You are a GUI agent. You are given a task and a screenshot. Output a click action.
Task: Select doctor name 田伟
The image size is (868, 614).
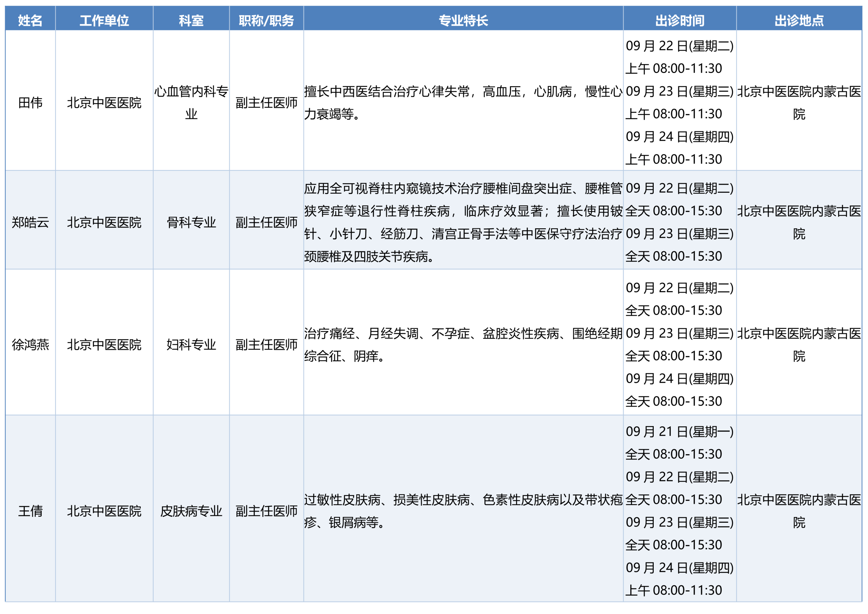(30, 102)
